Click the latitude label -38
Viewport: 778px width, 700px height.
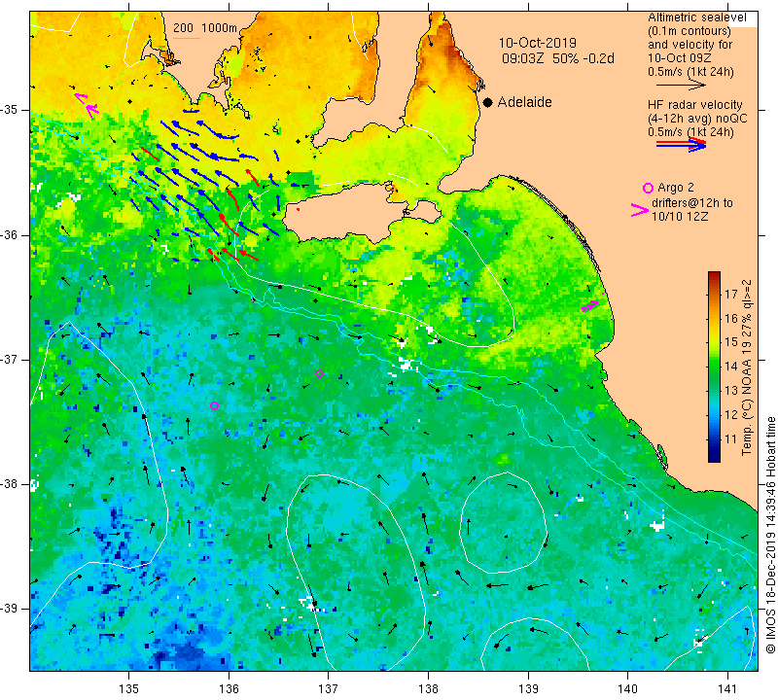pos(10,484)
